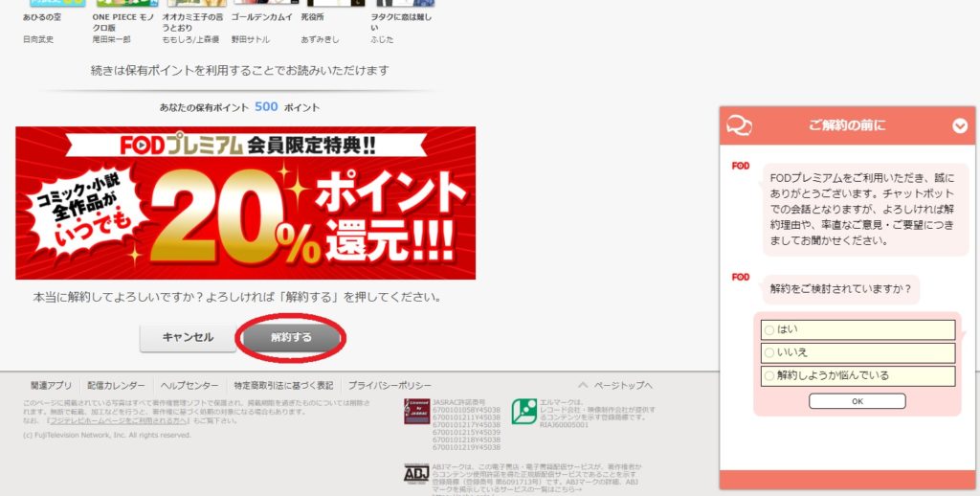Open the ヘルプセンター footer link
Viewport: 980px width, 496px height.
click(x=189, y=385)
